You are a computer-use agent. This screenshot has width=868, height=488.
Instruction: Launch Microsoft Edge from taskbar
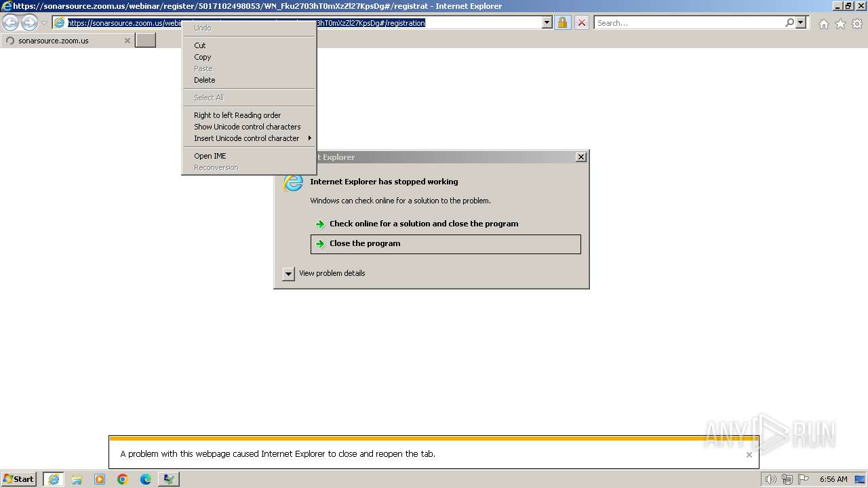point(146,479)
